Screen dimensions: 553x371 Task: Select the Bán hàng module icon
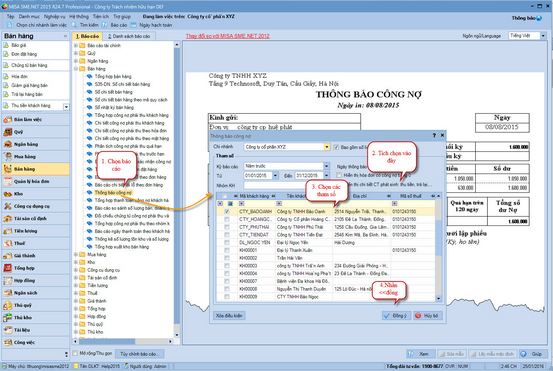click(x=8, y=169)
